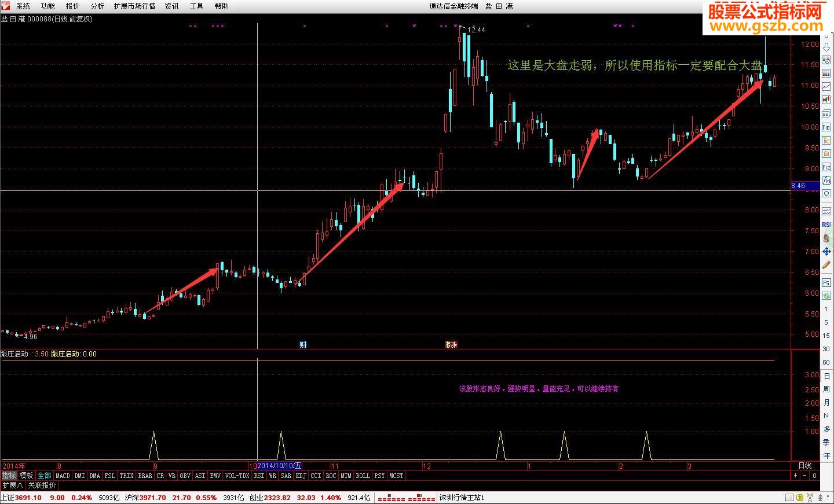Click the circle icon in right toolbar
834x504 pixels.
(826, 193)
